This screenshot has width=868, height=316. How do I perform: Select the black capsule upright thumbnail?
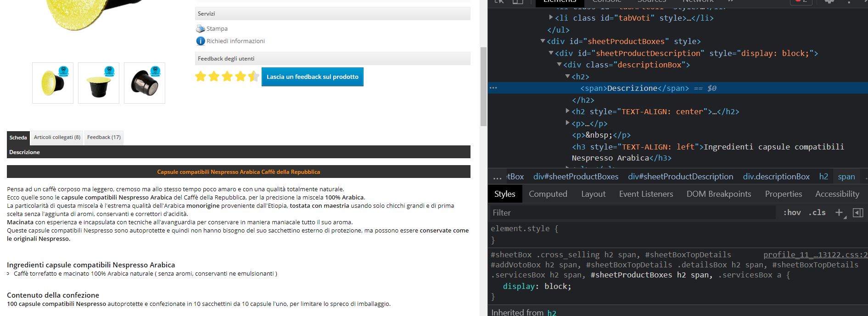click(99, 83)
